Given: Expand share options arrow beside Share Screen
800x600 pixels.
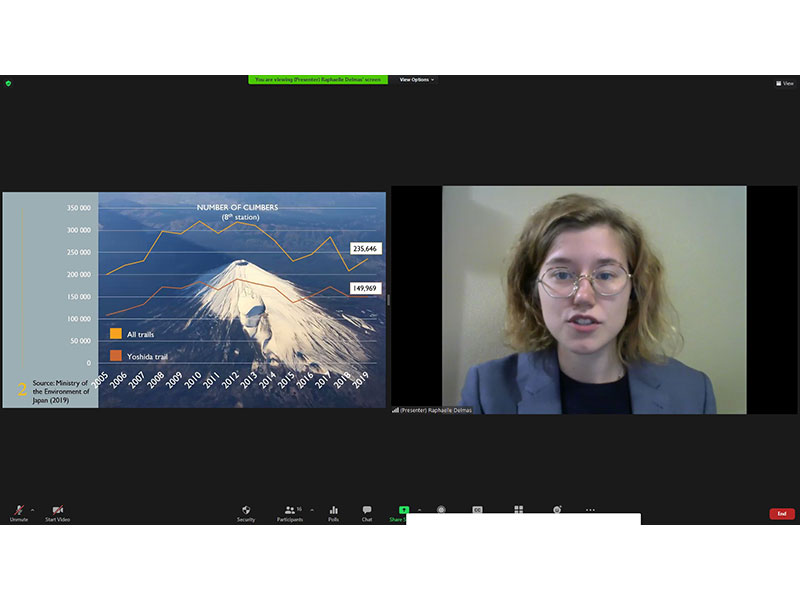Looking at the screenshot, I should (419, 509).
